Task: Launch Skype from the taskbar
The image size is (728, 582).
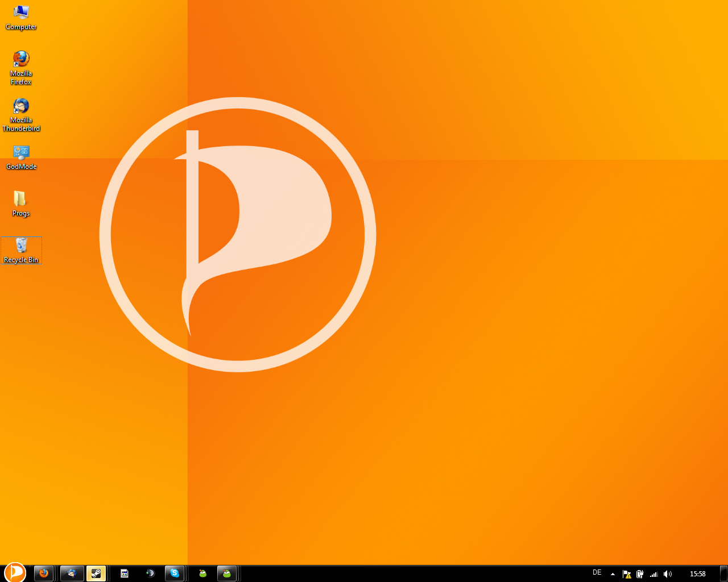Action: (x=175, y=573)
